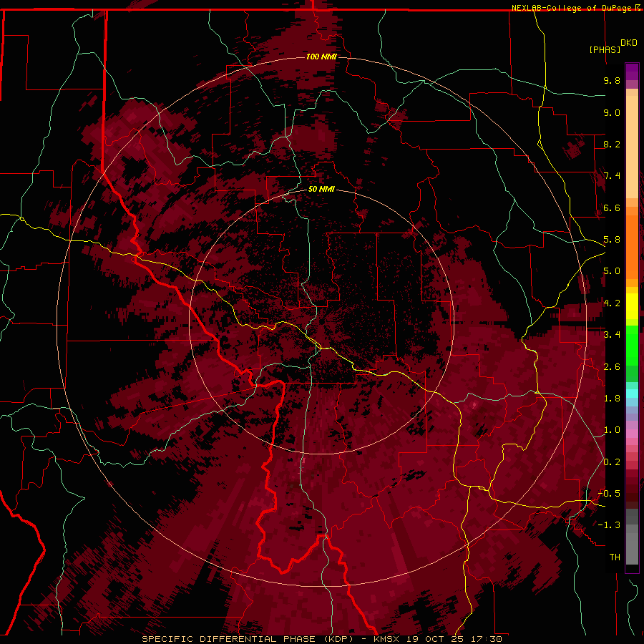Click the [PHAS] label above the scale
The image size is (644, 644).
click(x=605, y=49)
